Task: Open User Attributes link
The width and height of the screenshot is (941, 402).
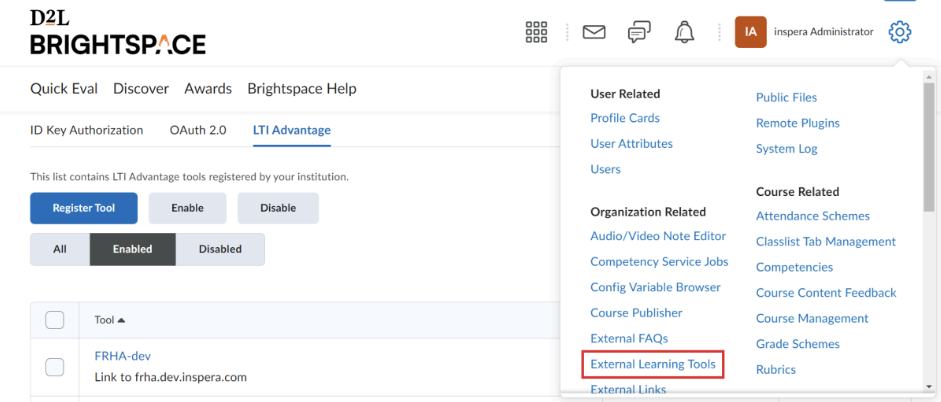Action: click(631, 144)
